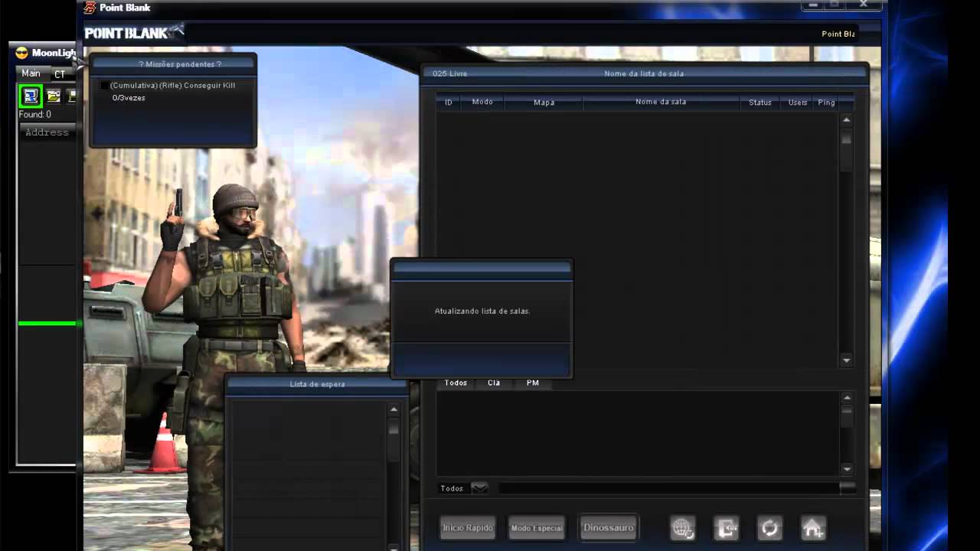Click the green progress bar in MoonLight

click(x=47, y=324)
